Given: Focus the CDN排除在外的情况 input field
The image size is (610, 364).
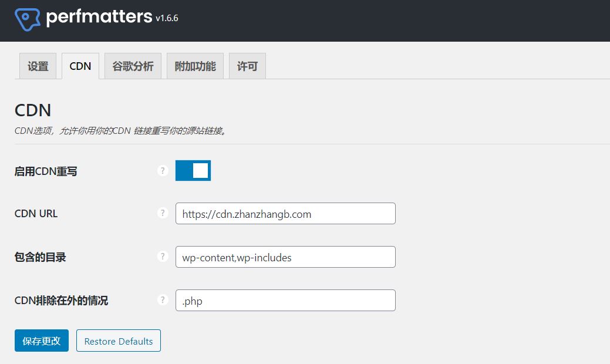Looking at the screenshot, I should (285, 300).
